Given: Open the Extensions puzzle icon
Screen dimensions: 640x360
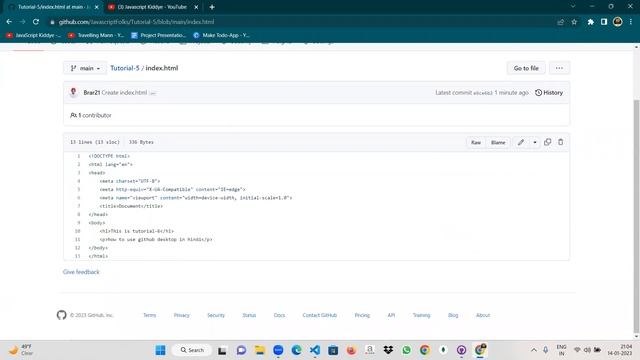Looking at the screenshot, I should pos(590,22).
